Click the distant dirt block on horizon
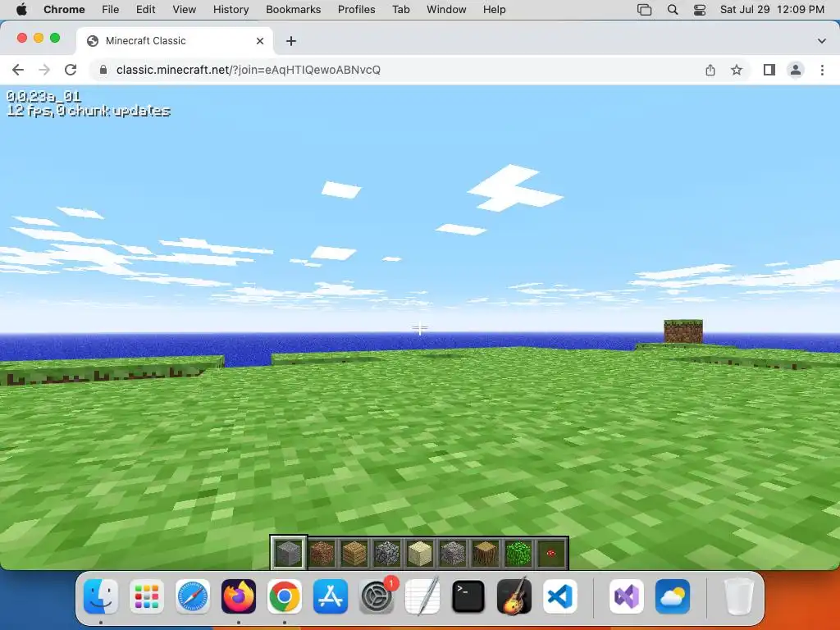840x630 pixels. 683,331
